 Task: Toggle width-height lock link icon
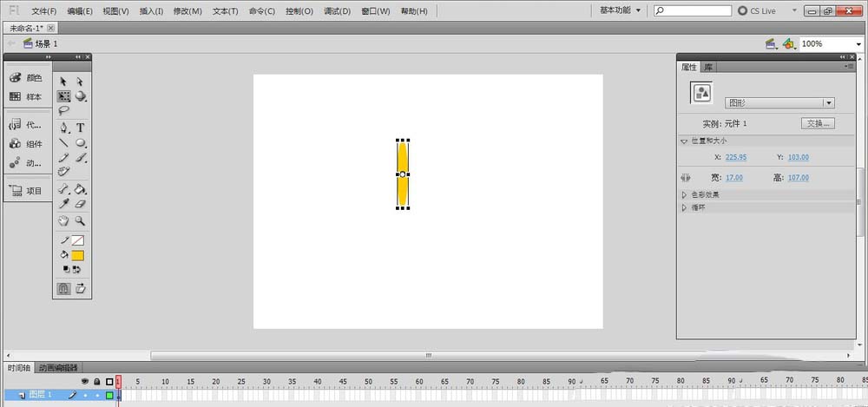point(686,178)
